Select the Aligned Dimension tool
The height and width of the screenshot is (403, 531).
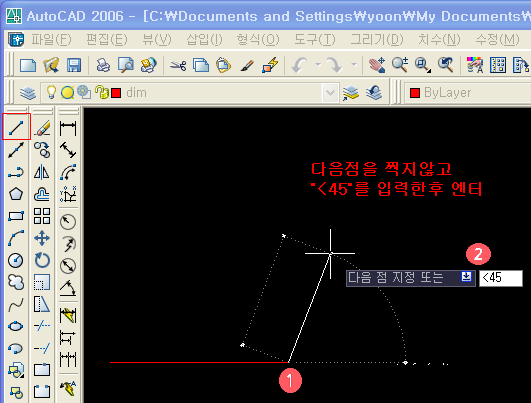[x=68, y=150]
